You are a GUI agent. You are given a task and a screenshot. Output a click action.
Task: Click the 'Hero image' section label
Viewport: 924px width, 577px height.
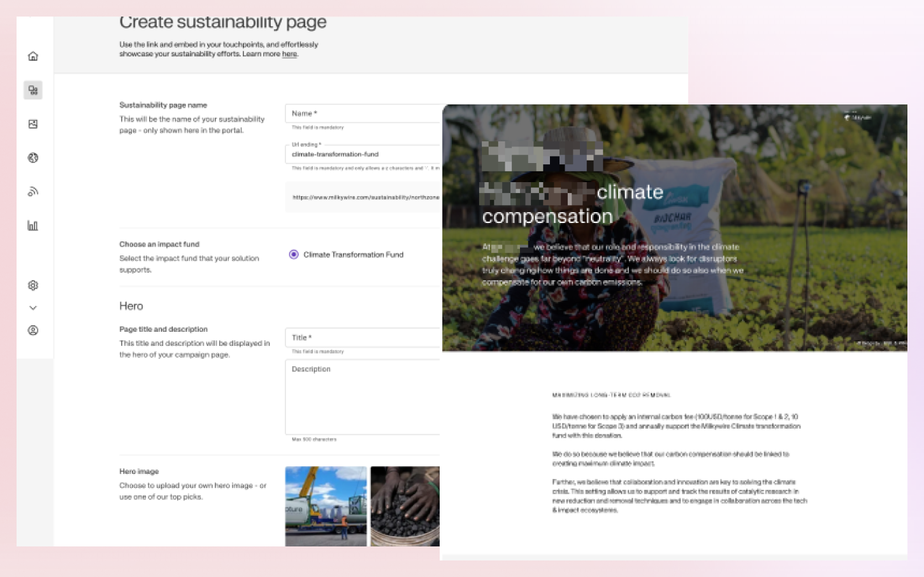(x=139, y=471)
